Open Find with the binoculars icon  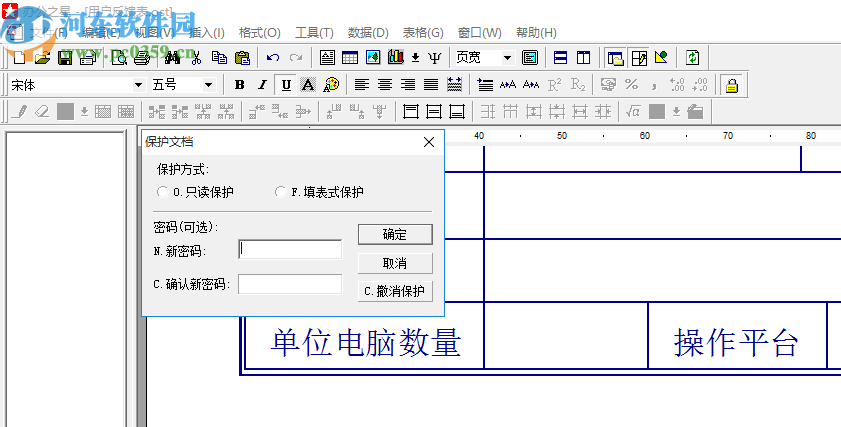[172, 57]
